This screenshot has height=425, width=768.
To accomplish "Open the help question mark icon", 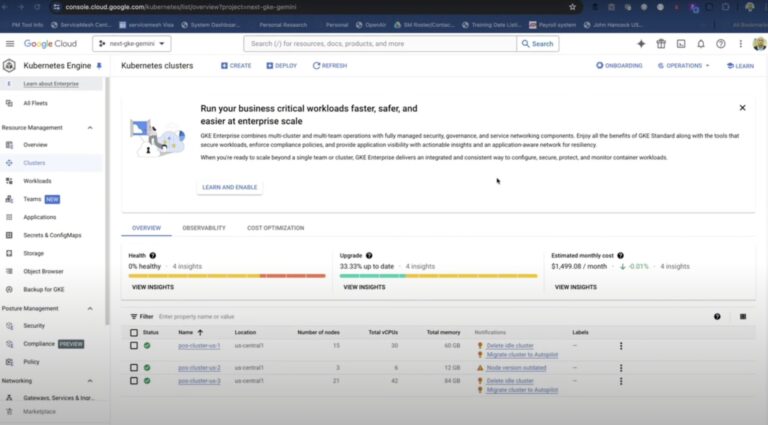I will point(719,44).
